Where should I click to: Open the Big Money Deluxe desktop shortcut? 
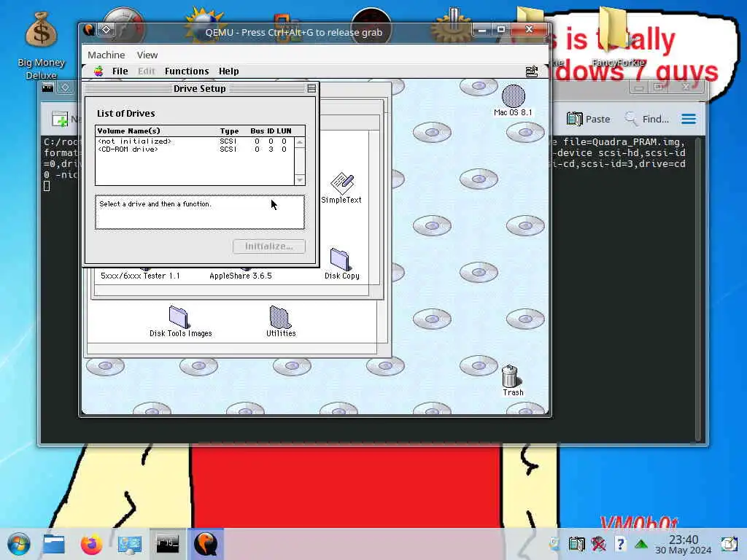[41, 45]
